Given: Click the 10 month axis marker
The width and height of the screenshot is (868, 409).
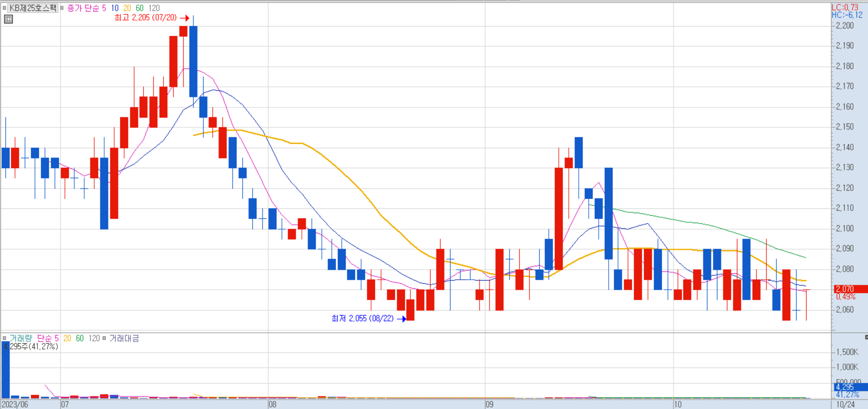Looking at the screenshot, I should [x=677, y=405].
